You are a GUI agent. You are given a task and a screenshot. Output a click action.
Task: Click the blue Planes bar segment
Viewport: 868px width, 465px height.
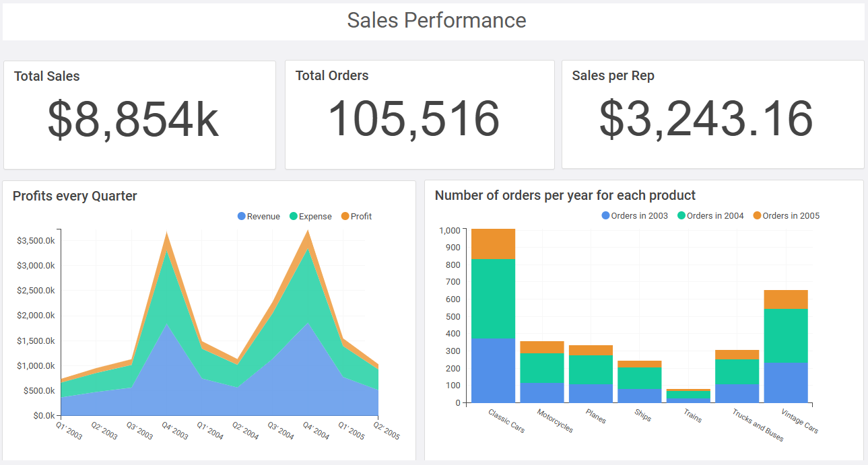click(x=591, y=394)
